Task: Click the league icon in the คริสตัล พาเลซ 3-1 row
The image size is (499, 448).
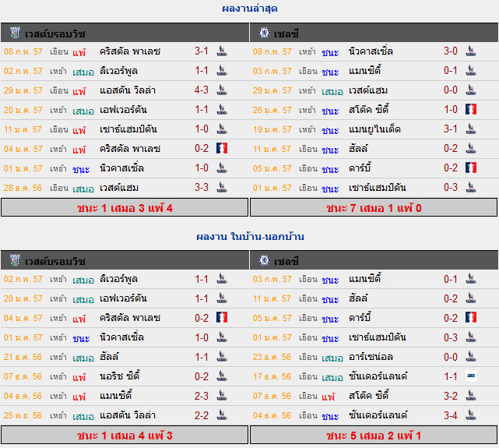Action: tap(222, 51)
